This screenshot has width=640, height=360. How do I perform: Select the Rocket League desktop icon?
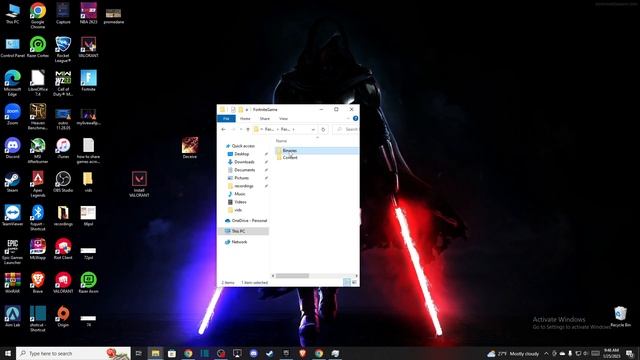63,49
